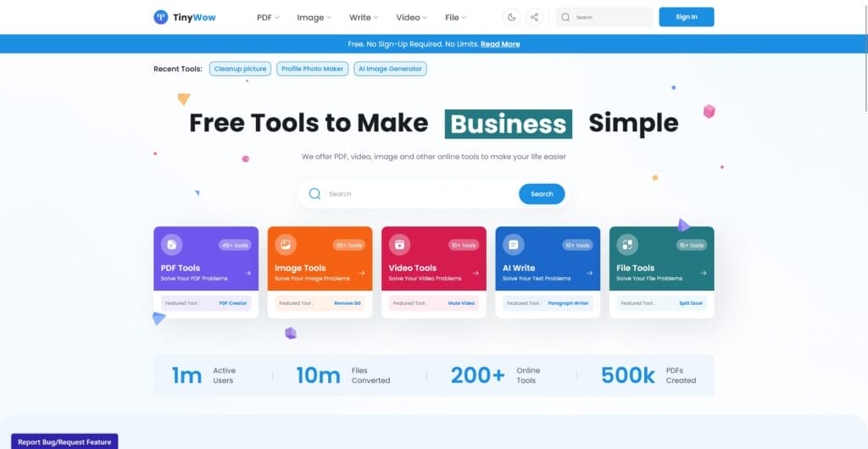Expand the PDF menu dropdown
The width and height of the screenshot is (868, 449).
point(268,17)
